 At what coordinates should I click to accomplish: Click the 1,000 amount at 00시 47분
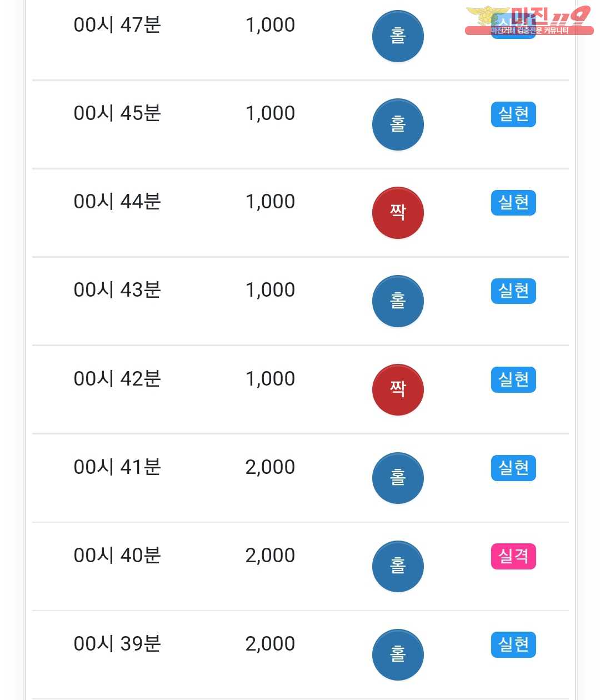pyautogui.click(x=270, y=25)
